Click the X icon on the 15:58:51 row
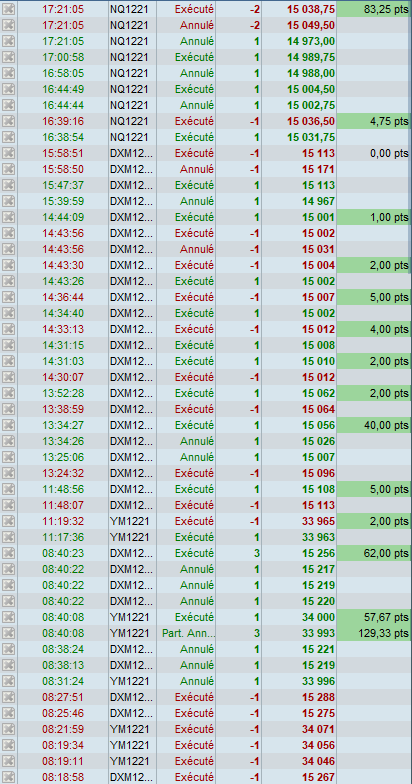Screen dimensions: 412x784 tap(8, 153)
